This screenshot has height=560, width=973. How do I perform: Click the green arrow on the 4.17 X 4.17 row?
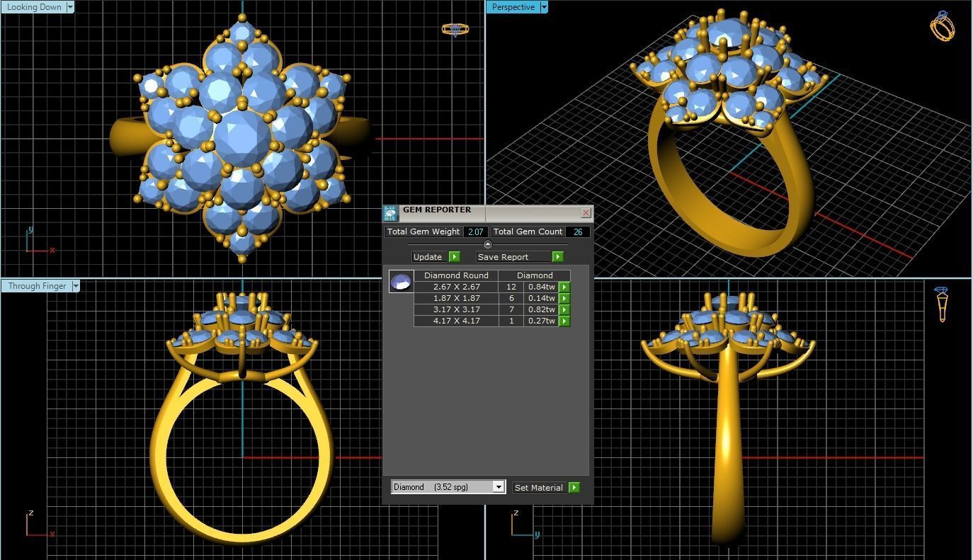[x=564, y=321]
